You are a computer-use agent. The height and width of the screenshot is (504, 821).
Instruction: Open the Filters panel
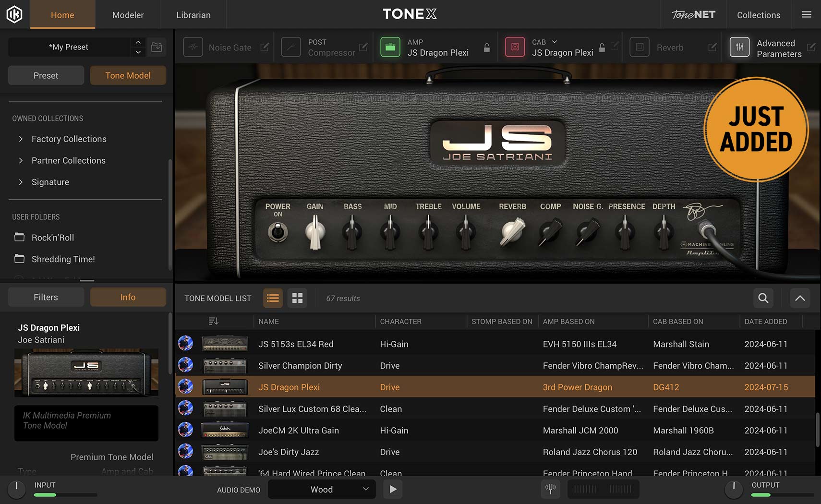[46, 297]
